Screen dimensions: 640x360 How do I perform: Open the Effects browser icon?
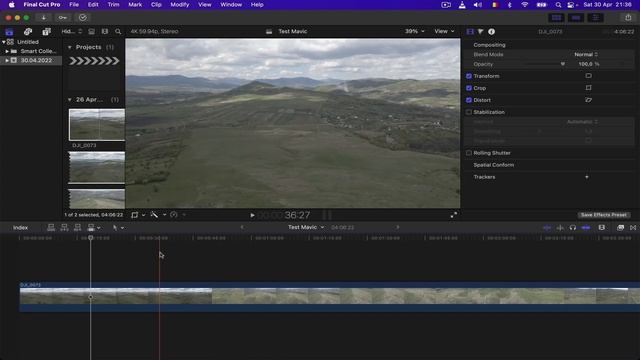pos(620,228)
